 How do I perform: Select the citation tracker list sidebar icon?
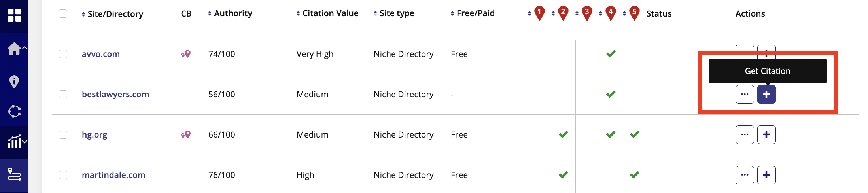coord(15,174)
